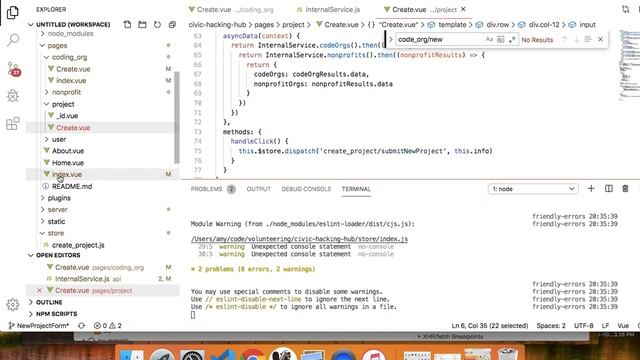Open the Explorer view in activity bar
Viewport: 640px width, 360px height.
(13, 13)
